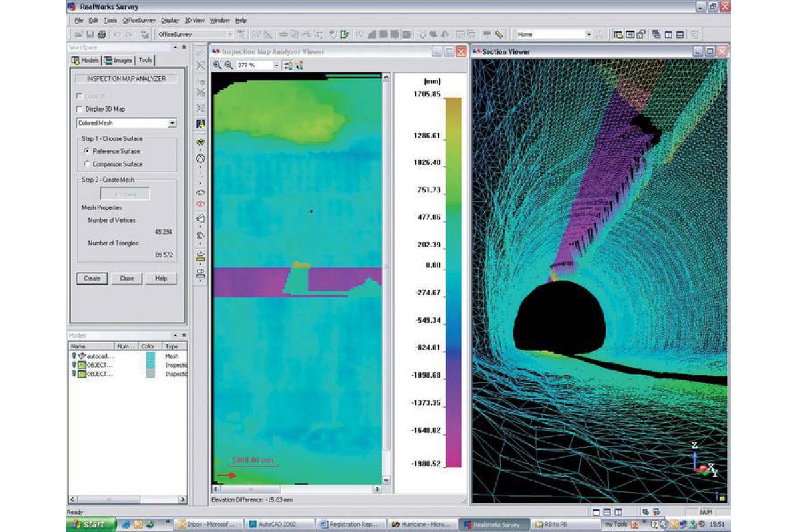Click the 1705.85 label on the color scale
This screenshot has width=798, height=532.
[428, 94]
